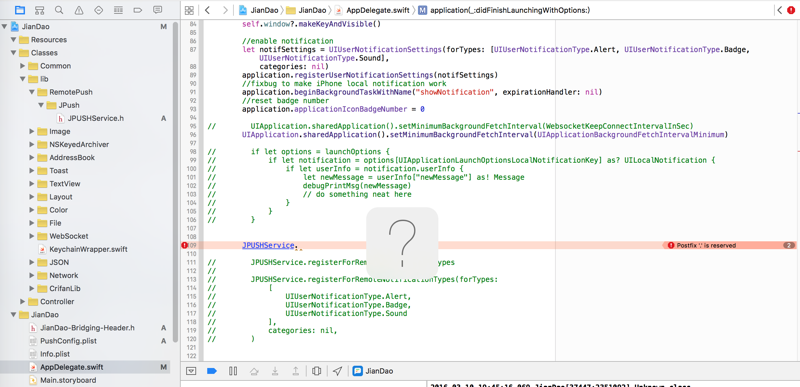Collapse the lib folder

(x=22, y=79)
